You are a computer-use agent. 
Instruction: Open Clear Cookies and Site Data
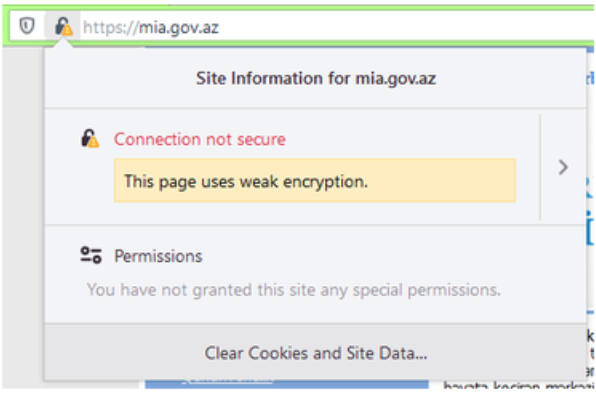[x=315, y=353]
